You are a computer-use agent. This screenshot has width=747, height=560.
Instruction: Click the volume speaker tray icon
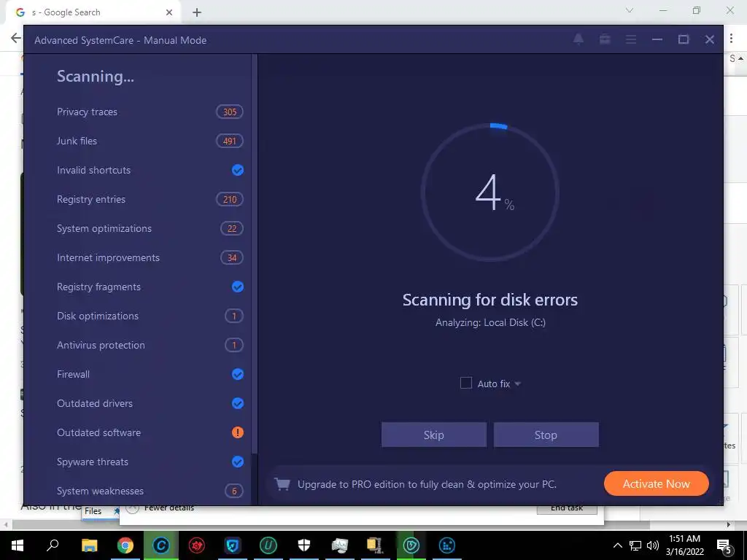click(653, 545)
